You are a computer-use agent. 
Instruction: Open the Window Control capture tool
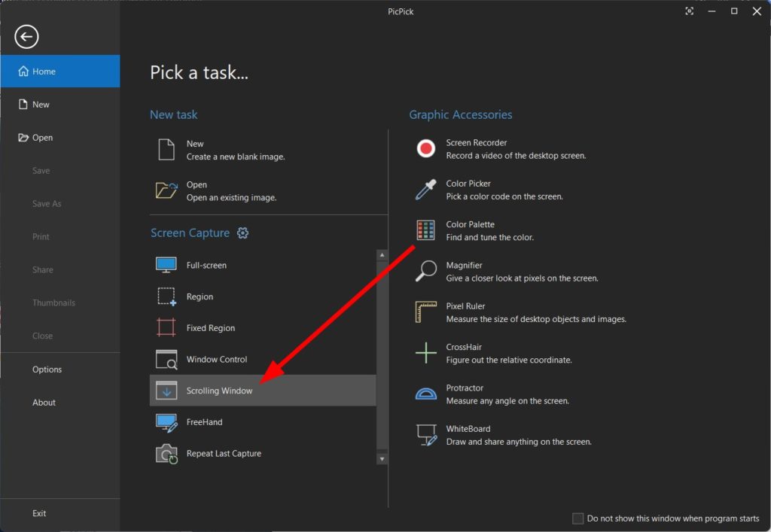pyautogui.click(x=218, y=359)
